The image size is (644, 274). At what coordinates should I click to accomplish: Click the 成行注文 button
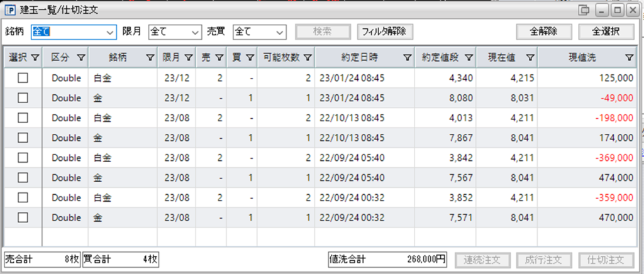(544, 260)
